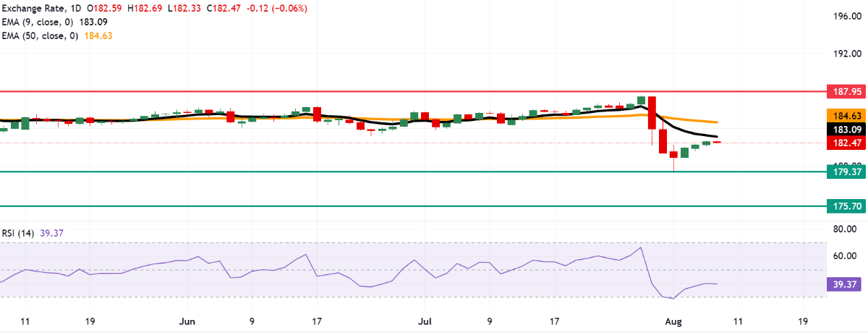868x333 pixels.
Task: Select the green 179.37 support line
Action: click(412, 172)
